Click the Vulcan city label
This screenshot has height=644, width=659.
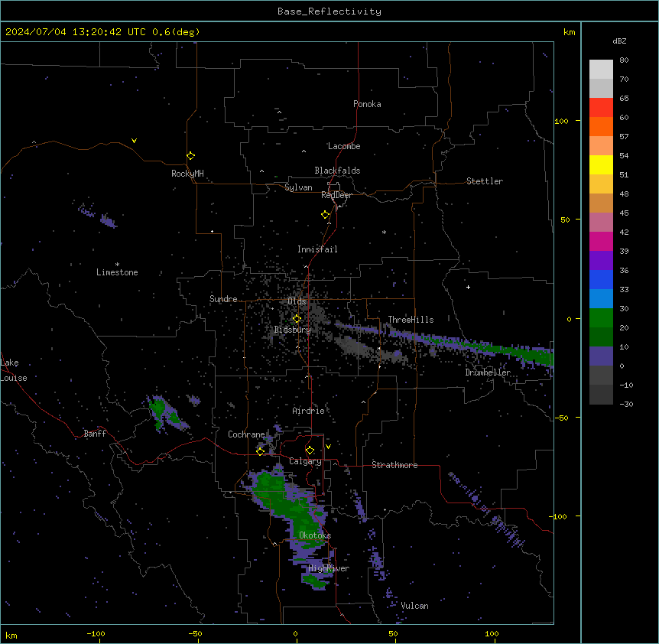[414, 606]
